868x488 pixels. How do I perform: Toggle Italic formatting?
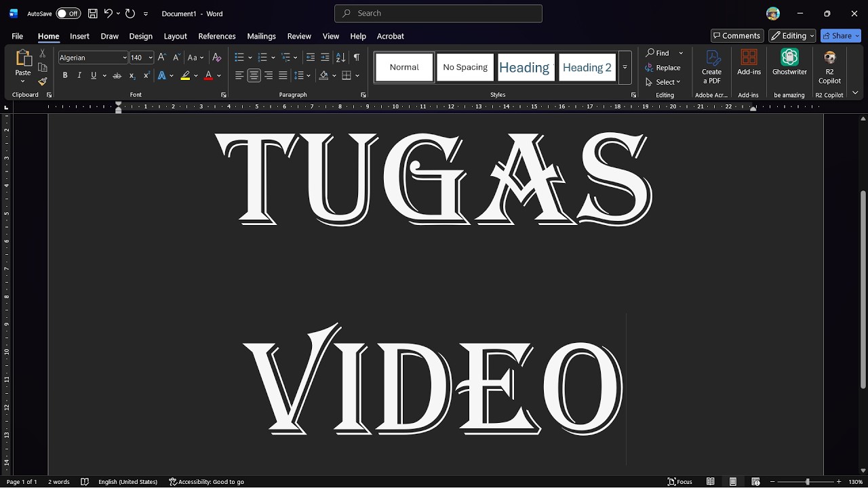tap(79, 75)
